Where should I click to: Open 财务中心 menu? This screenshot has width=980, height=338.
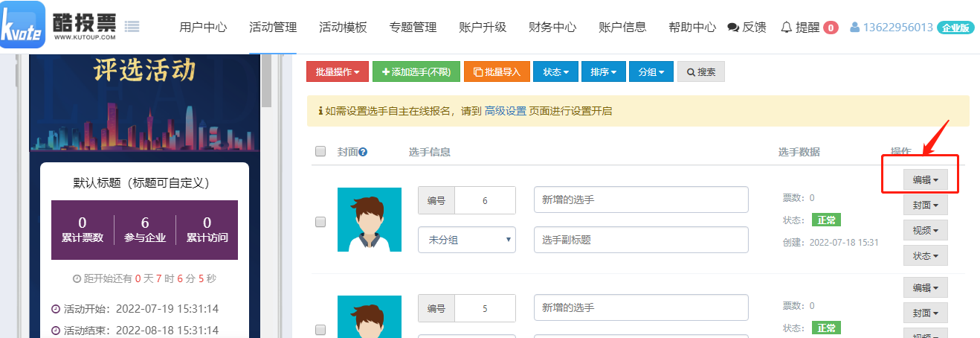tap(552, 28)
